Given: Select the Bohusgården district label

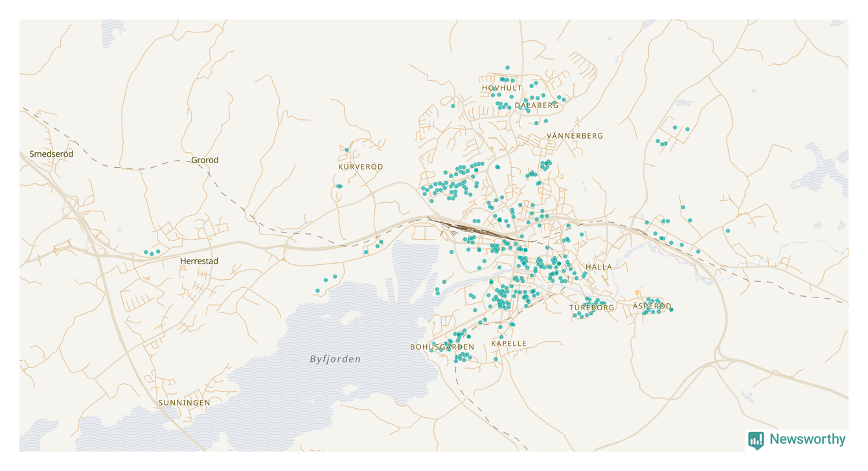Looking at the screenshot, I should point(442,347).
